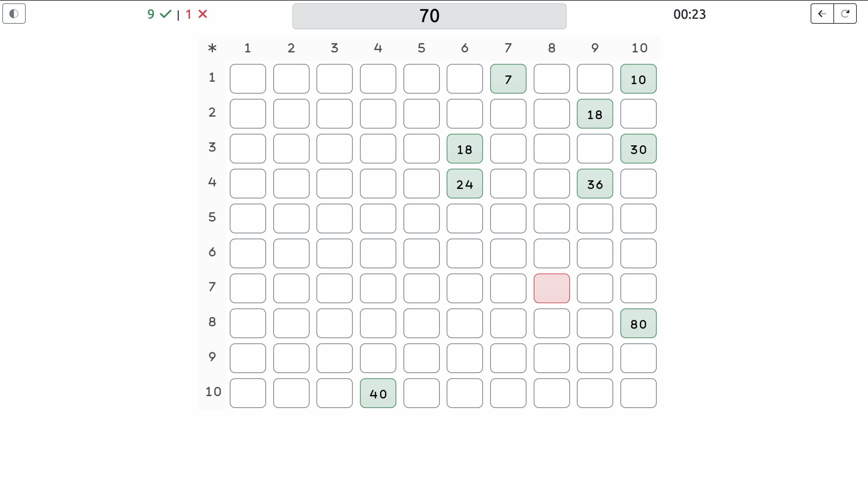This screenshot has height=493, width=868.
Task: Select the green cell showing 36
Action: [x=595, y=184]
